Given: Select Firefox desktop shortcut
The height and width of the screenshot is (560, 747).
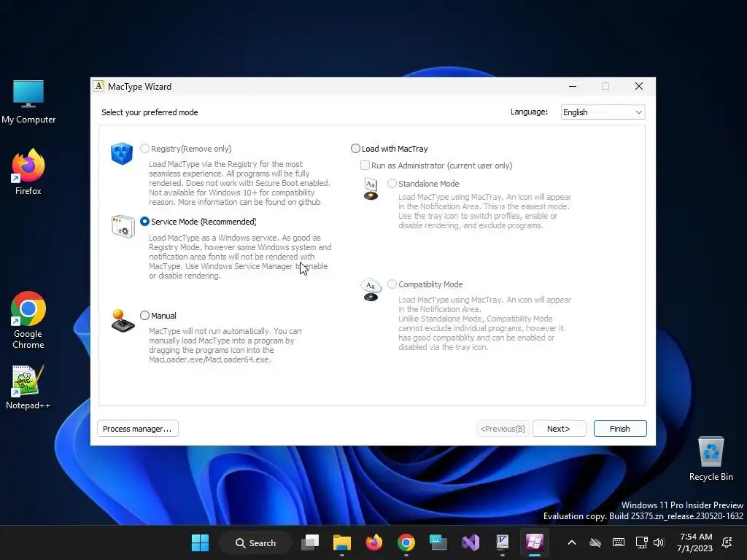Looking at the screenshot, I should click(28, 172).
